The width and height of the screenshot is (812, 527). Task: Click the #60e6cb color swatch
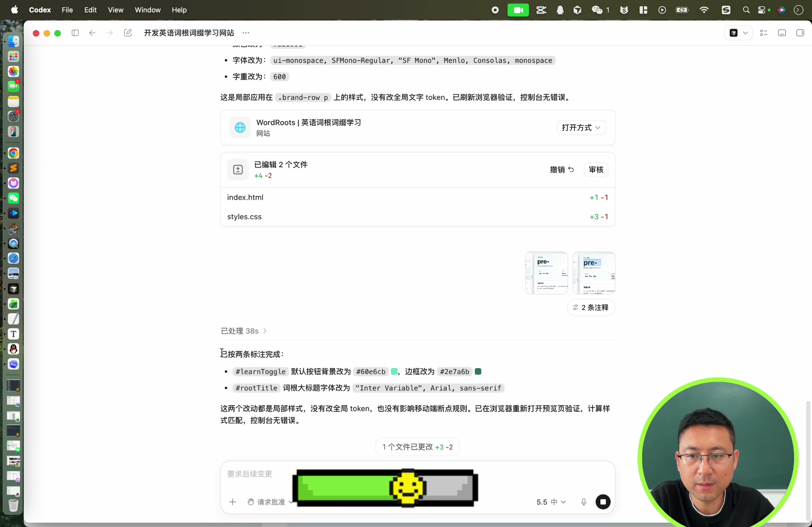pos(394,371)
